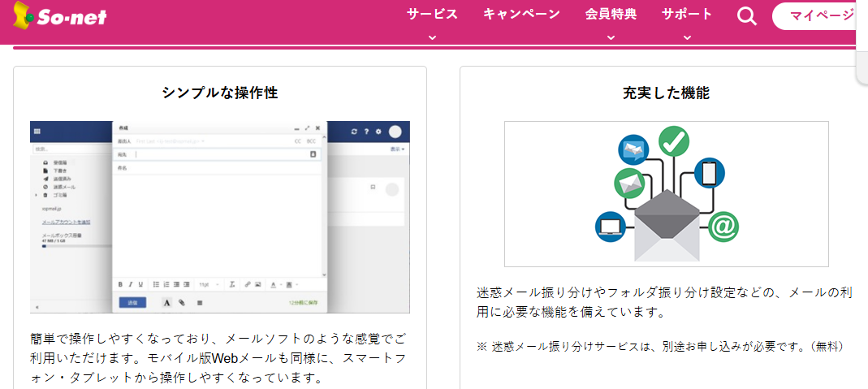Click the envelope features illustration
Image resolution: width=868 pixels, height=389 pixels.
pyautogui.click(x=667, y=193)
